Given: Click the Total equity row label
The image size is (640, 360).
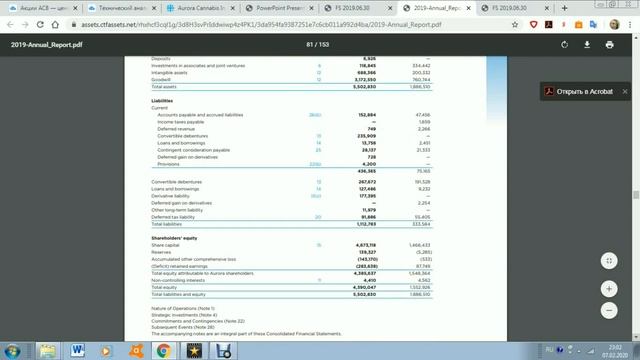Looking at the screenshot, I should (x=164, y=287).
